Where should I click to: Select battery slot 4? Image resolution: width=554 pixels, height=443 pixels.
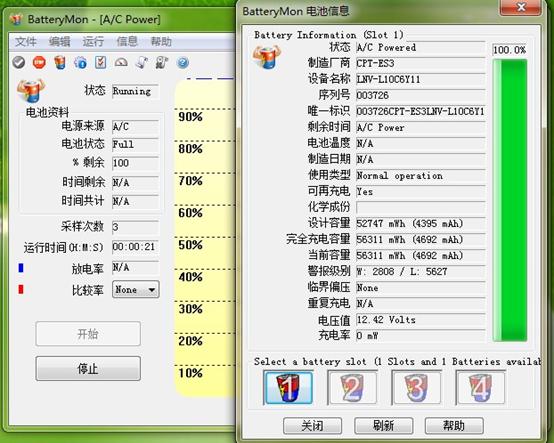481,387
